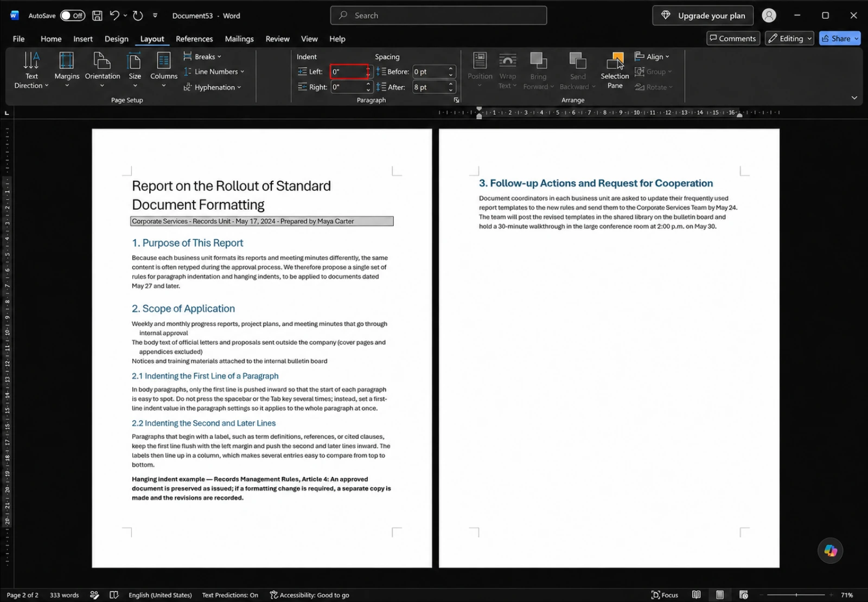Click heading 1. Purpose of This Report
This screenshot has width=868, height=602.
point(187,243)
